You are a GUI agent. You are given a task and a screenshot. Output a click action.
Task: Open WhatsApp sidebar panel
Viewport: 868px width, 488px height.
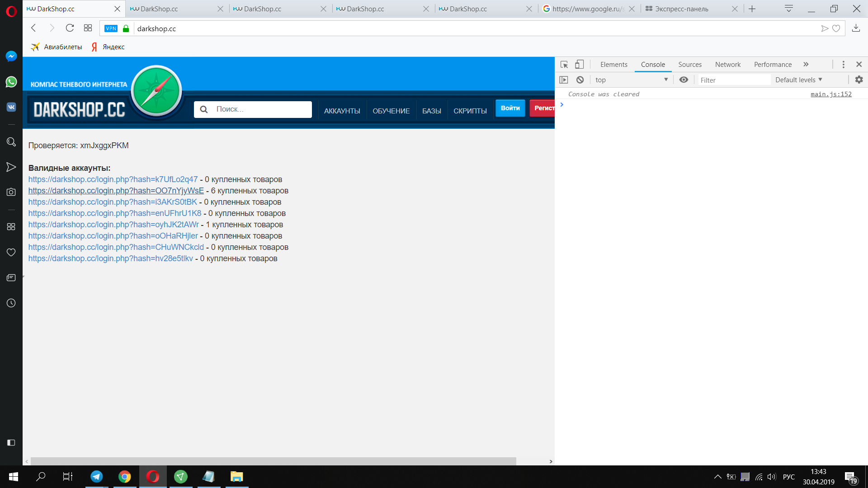click(x=11, y=82)
